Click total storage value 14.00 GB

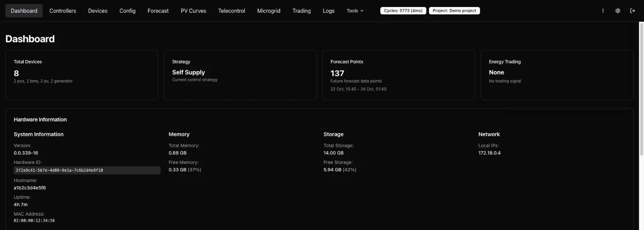[333, 153]
